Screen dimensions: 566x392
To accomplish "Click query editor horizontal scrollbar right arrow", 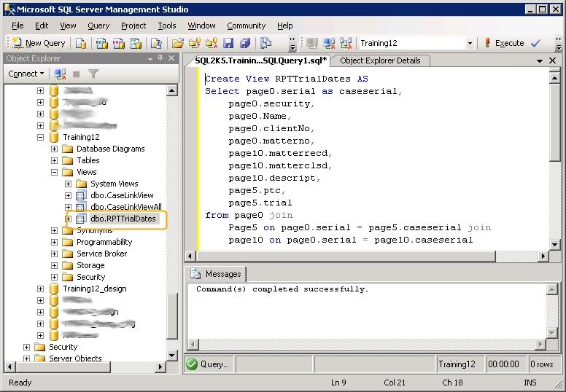I will pyautogui.click(x=543, y=256).
